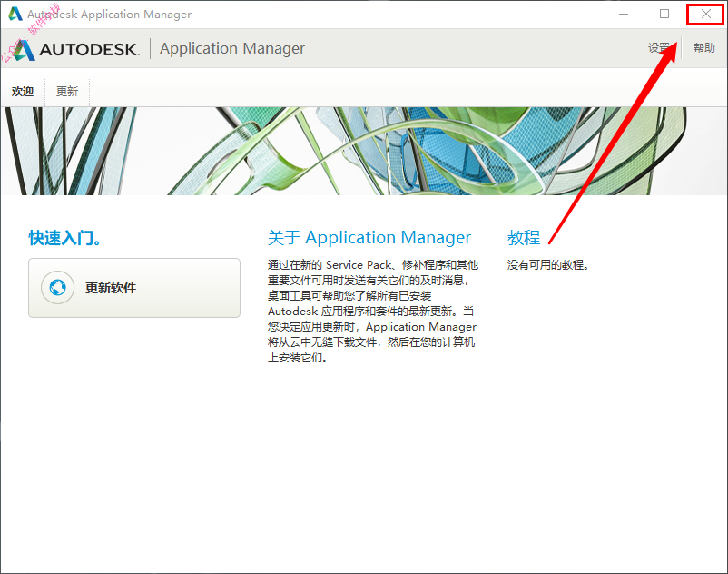The image size is (728, 574).
Task: Click the 教程 heading
Action: pyautogui.click(x=524, y=238)
